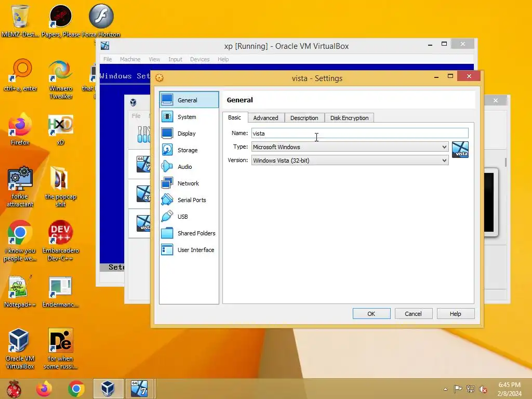Click the settings gear icon in title bar
The image size is (532, 399).
tap(159, 78)
